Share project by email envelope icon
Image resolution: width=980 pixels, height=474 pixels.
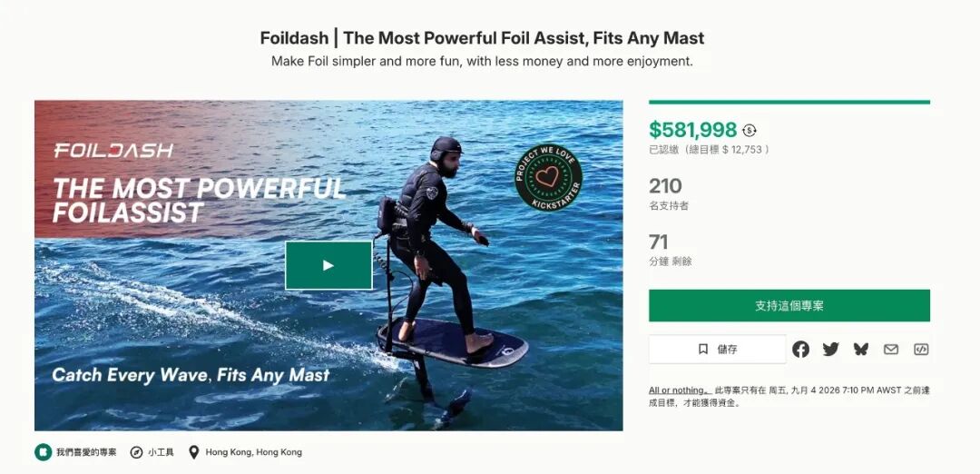point(891,350)
